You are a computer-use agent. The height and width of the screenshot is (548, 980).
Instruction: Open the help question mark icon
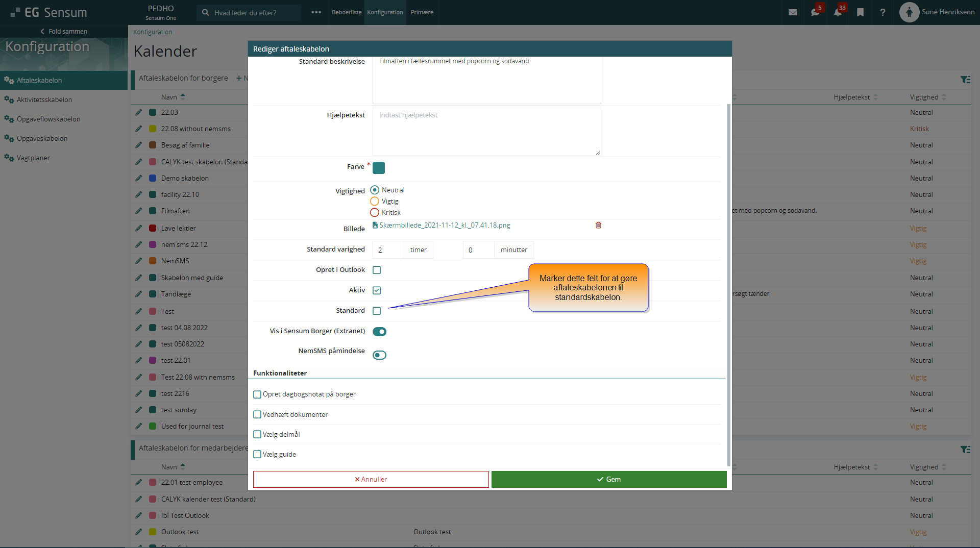883,12
